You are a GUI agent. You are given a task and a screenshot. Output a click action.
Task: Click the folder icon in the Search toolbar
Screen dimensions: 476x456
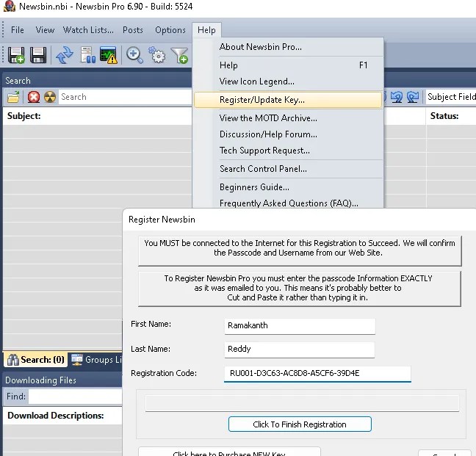point(13,98)
